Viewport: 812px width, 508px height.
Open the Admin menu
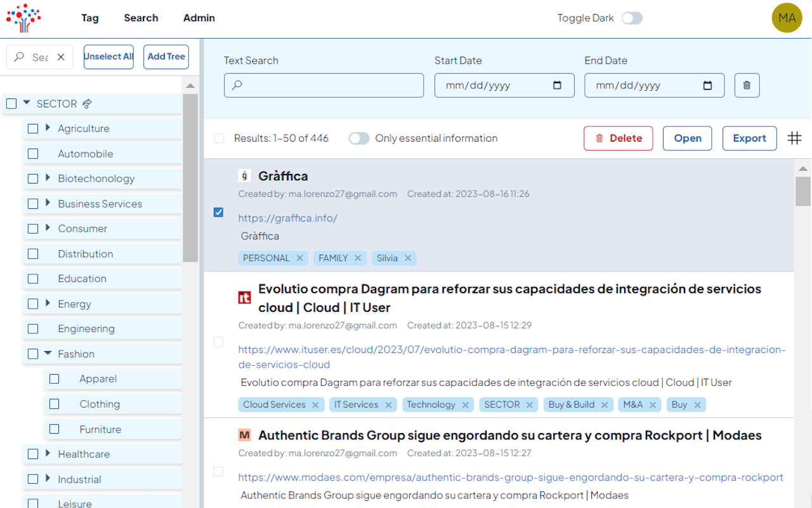(x=199, y=18)
